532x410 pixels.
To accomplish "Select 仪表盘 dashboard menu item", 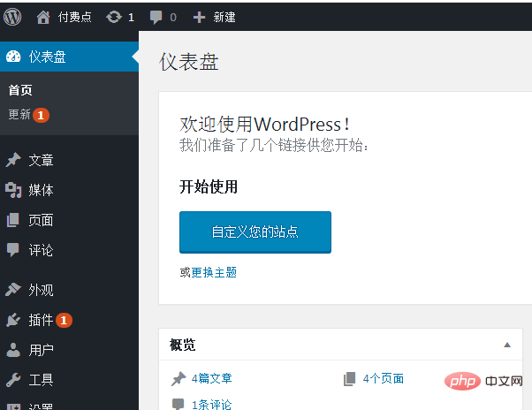I will pyautogui.click(x=47, y=57).
